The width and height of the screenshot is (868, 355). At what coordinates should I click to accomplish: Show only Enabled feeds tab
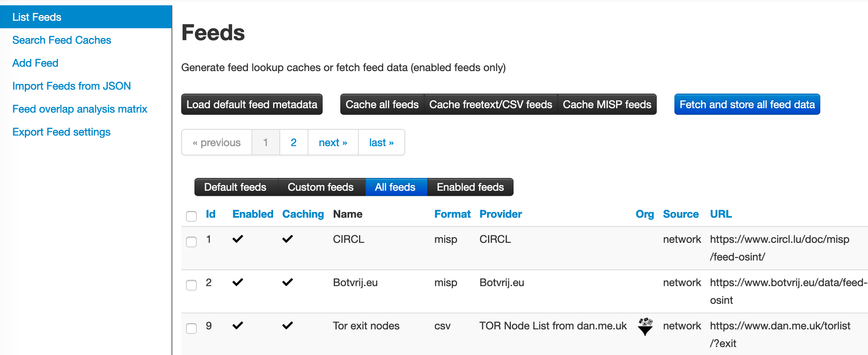pos(470,187)
